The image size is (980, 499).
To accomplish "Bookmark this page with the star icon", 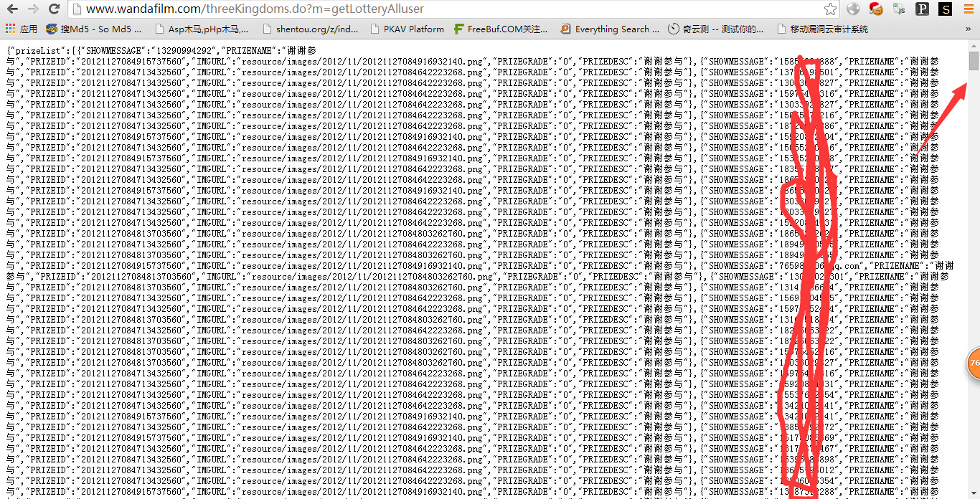I will click(830, 9).
